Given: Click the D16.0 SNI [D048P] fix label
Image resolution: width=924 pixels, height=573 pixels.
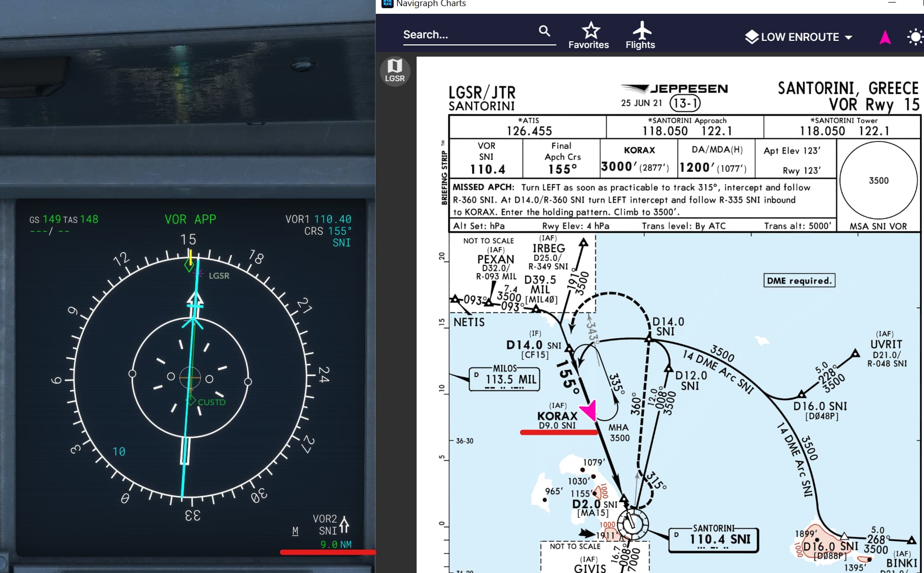Looking at the screenshot, I should 820,411.
